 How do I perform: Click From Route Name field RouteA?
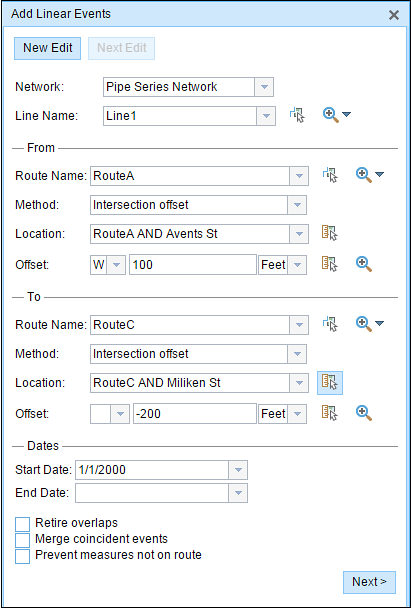click(190, 176)
